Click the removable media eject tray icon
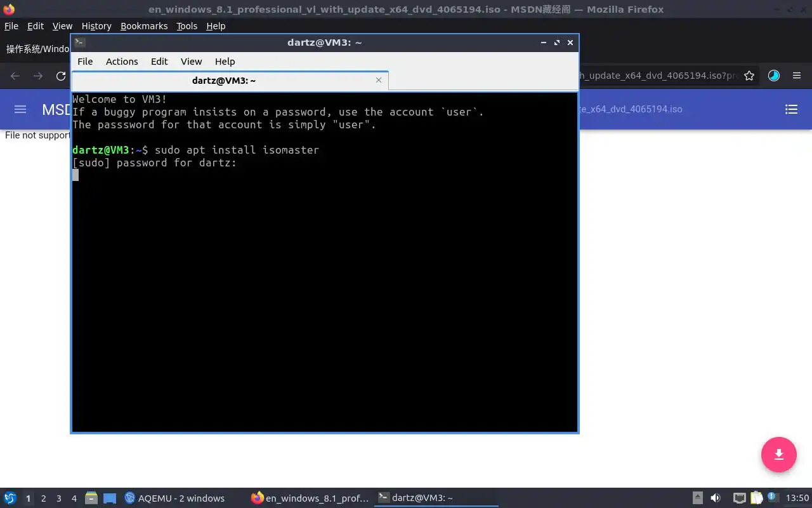 click(698, 498)
